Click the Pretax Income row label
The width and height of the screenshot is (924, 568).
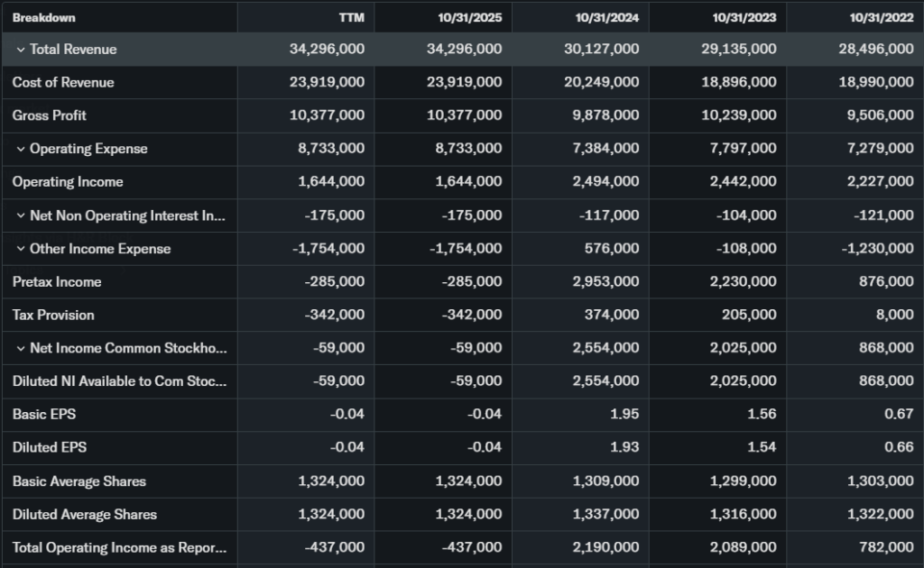[57, 282]
